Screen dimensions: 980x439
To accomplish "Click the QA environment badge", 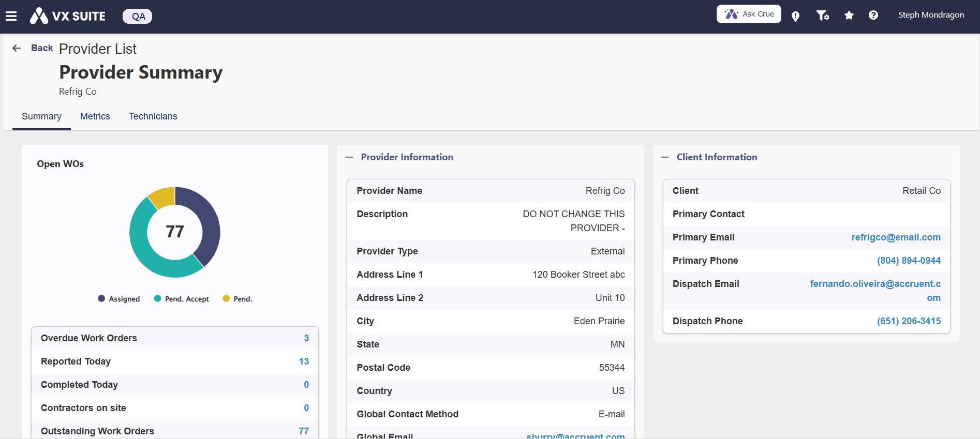I will pyautogui.click(x=137, y=16).
